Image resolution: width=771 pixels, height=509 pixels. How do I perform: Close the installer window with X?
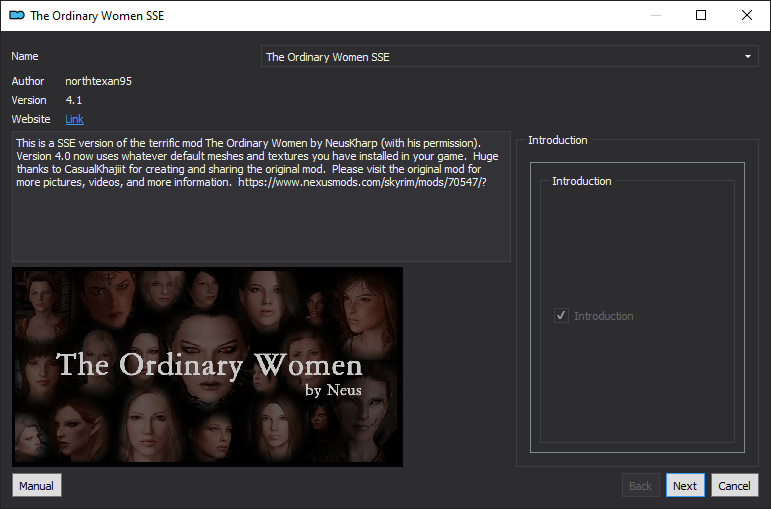tap(746, 15)
